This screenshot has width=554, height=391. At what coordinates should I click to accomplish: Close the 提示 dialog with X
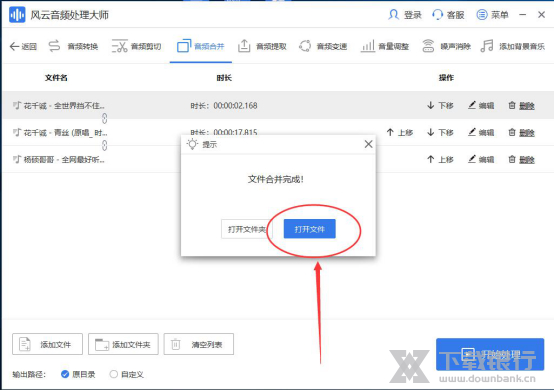pos(369,144)
